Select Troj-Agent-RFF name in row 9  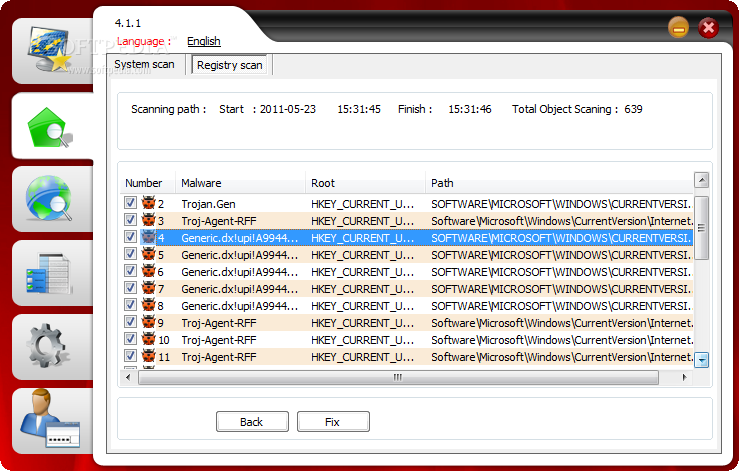[219, 322]
